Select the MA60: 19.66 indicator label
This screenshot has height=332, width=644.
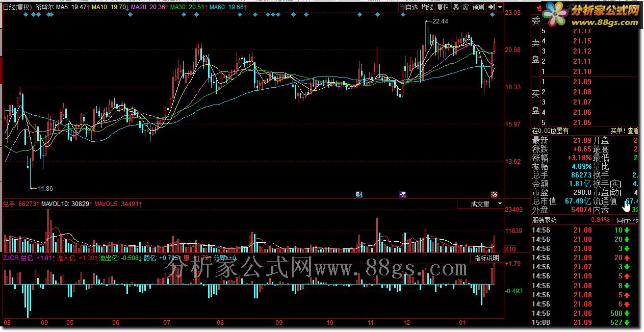pos(227,8)
